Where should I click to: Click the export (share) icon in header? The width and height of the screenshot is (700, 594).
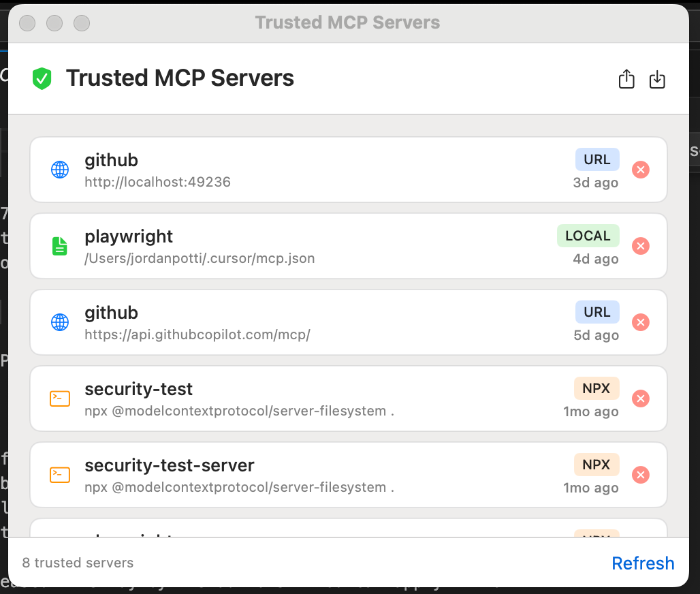[x=626, y=79]
